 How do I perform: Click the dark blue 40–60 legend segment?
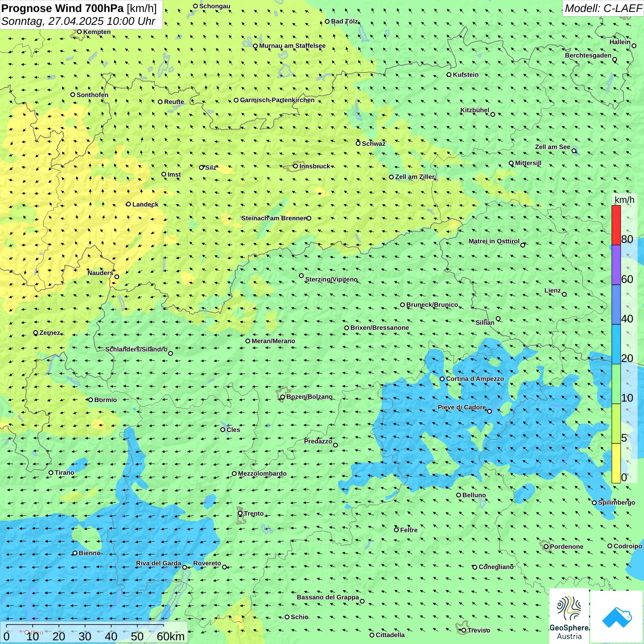[616, 305]
